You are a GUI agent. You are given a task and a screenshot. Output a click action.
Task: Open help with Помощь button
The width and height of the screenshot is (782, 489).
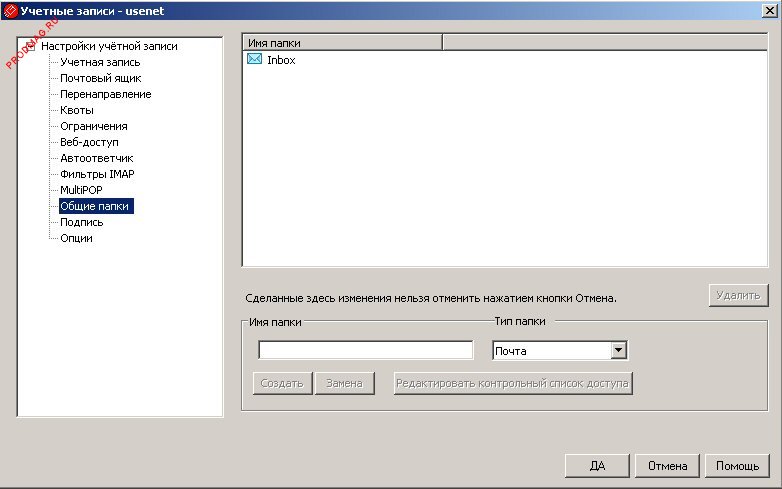[x=738, y=466]
